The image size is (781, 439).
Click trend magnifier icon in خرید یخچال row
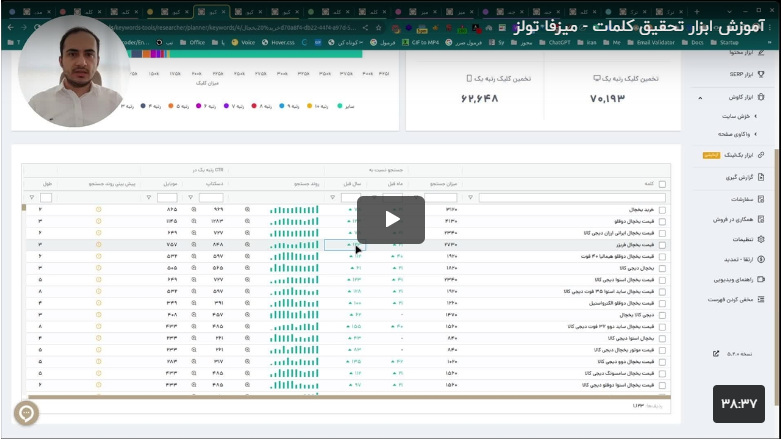[x=247, y=210]
